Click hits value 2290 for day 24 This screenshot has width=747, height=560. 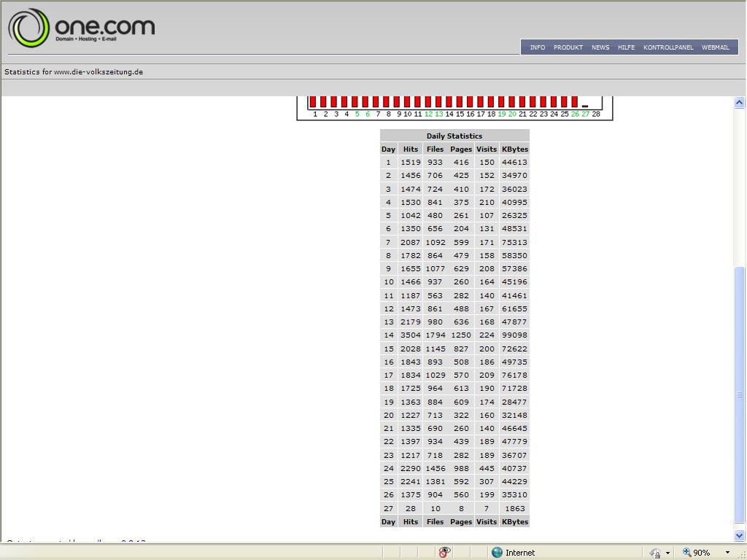tap(410, 468)
